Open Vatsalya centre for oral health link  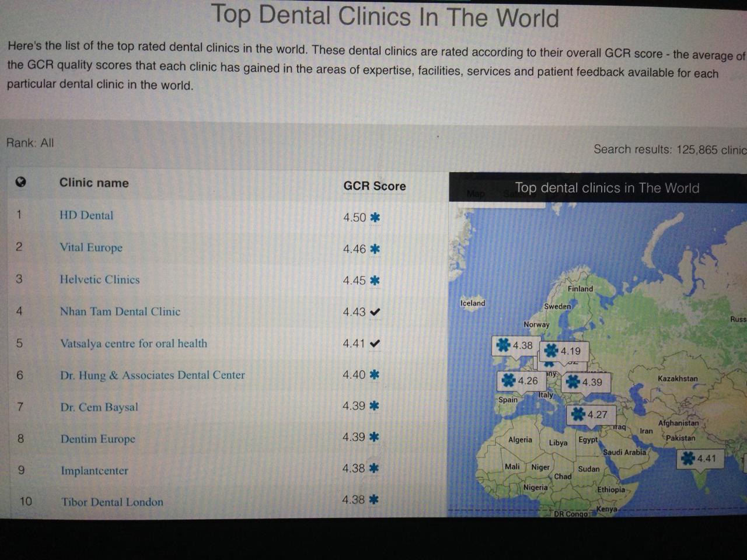(134, 344)
